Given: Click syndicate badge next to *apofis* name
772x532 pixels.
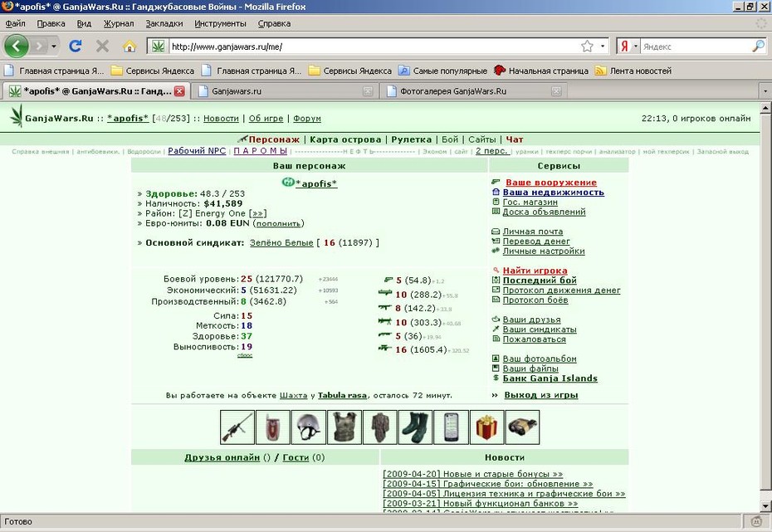Looking at the screenshot, I should 287,183.
